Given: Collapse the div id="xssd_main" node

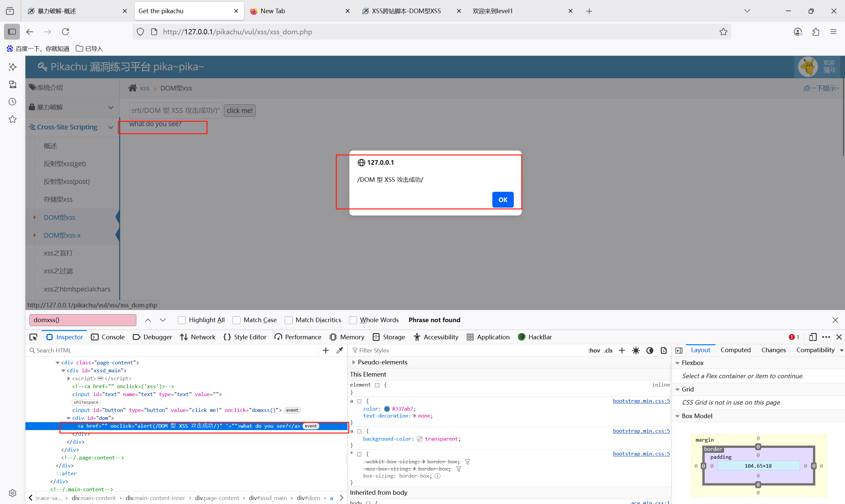Looking at the screenshot, I should pos(63,371).
